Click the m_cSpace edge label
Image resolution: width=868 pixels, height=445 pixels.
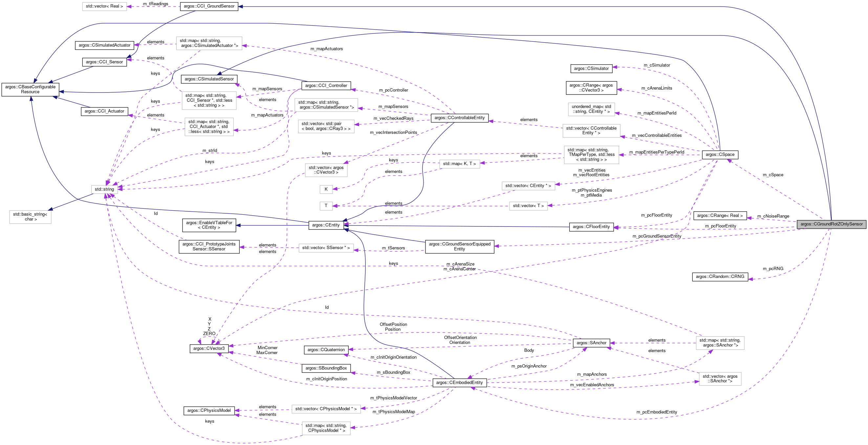click(x=773, y=175)
